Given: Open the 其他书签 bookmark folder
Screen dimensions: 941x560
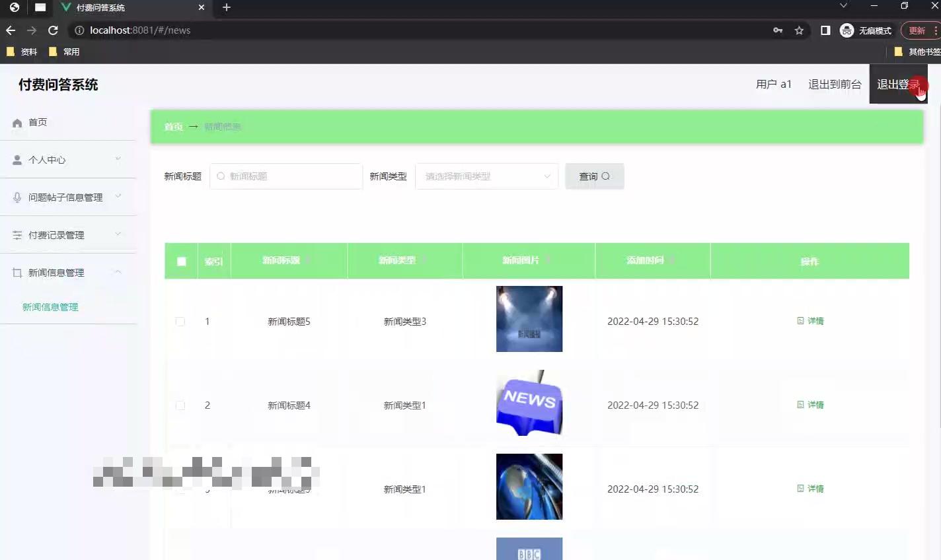Looking at the screenshot, I should [x=917, y=52].
